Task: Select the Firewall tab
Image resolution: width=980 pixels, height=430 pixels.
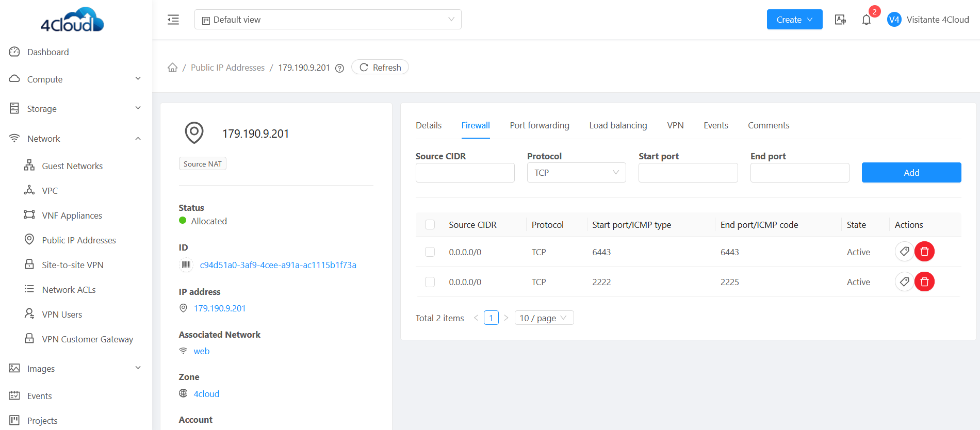Action: (x=476, y=125)
